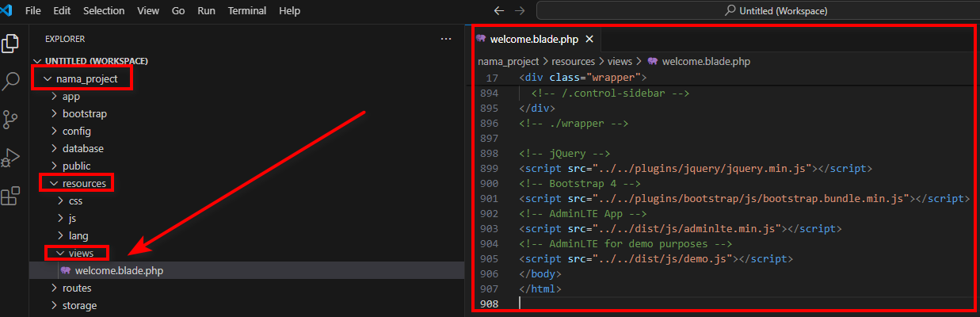Click line number 899 in the gutter
Screen dimensions: 980x317
click(489, 169)
